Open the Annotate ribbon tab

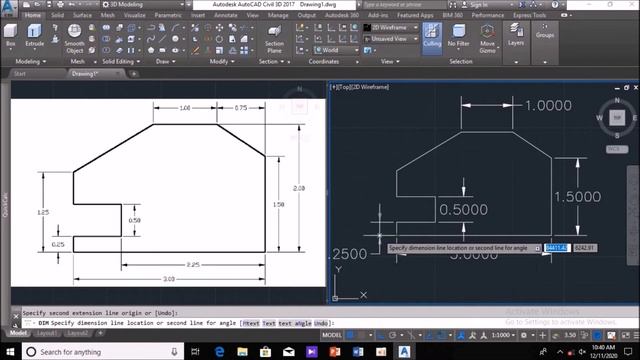coord(226,15)
